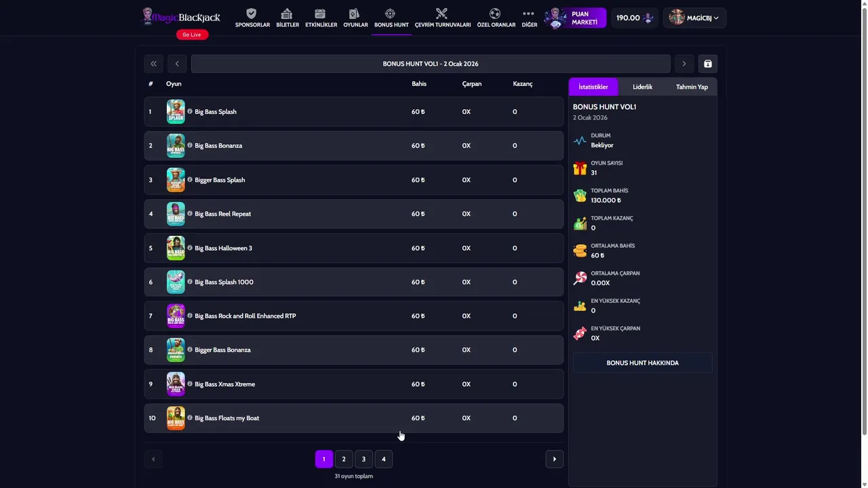This screenshot has height=488, width=868.
Task: Open the Biletler menu icon
Action: [287, 14]
